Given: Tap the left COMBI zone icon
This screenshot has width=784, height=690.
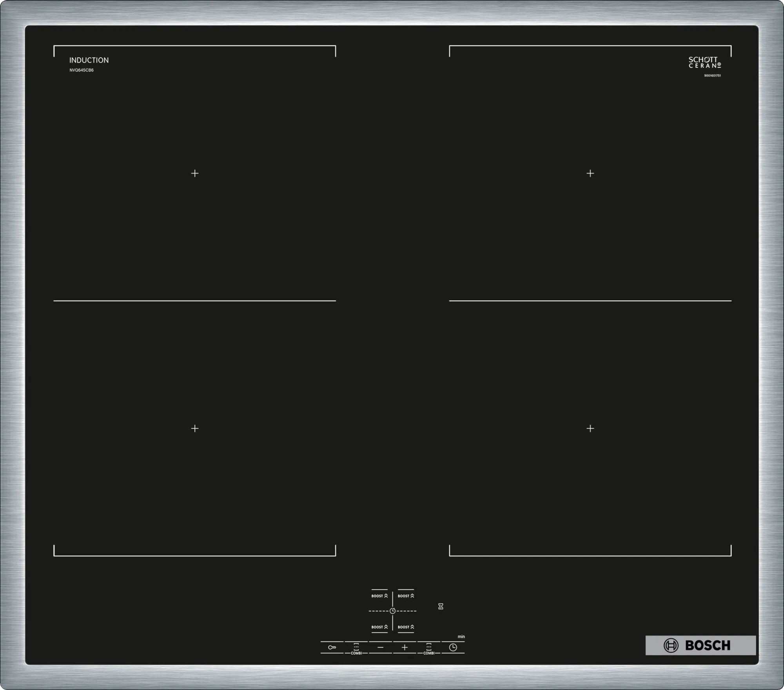Looking at the screenshot, I should tap(356, 647).
